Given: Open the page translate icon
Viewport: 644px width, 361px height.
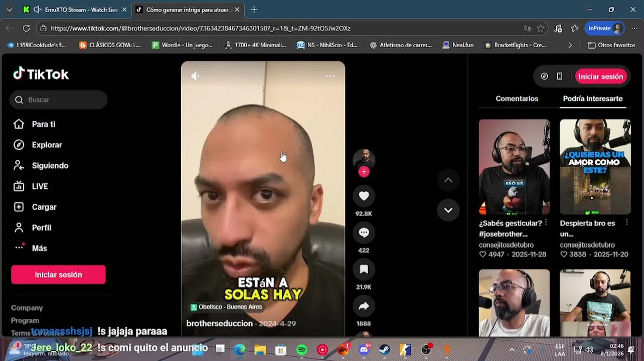Looking at the screenshot, I should point(527,28).
